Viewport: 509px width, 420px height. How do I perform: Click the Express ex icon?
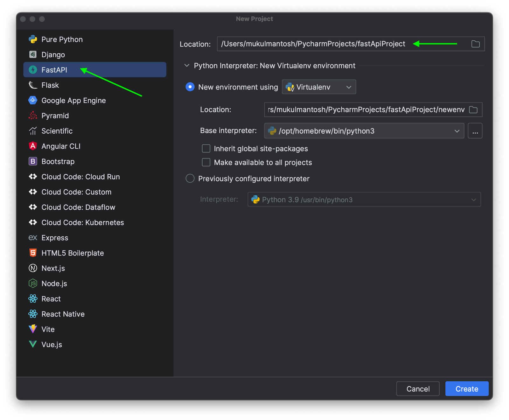click(x=33, y=238)
